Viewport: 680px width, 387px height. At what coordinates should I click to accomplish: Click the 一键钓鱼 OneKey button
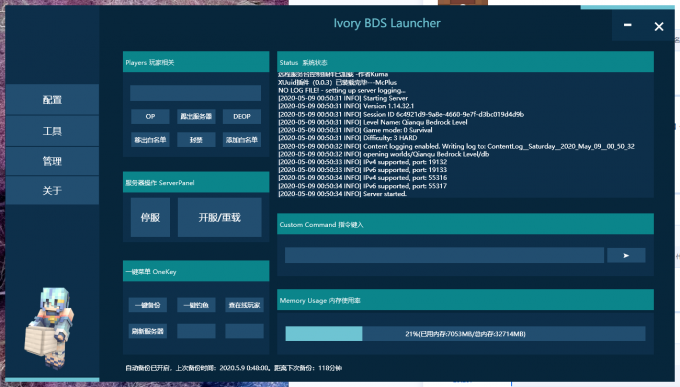click(196, 305)
